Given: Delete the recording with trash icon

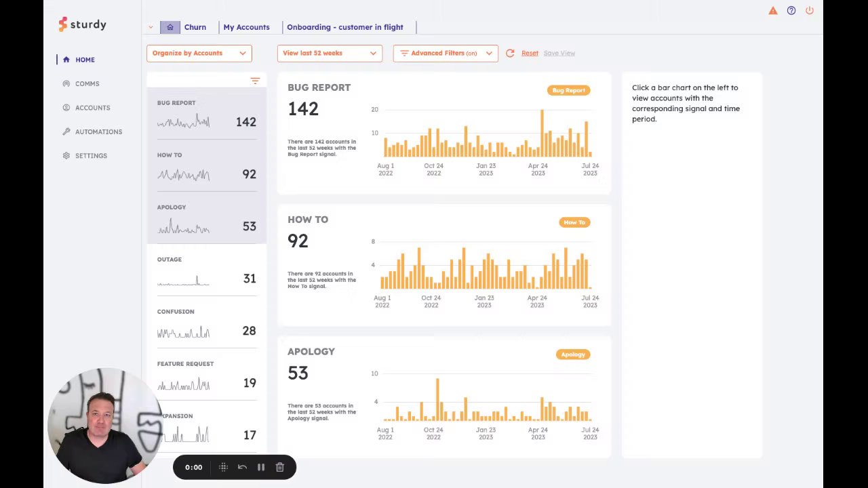Looking at the screenshot, I should [279, 467].
